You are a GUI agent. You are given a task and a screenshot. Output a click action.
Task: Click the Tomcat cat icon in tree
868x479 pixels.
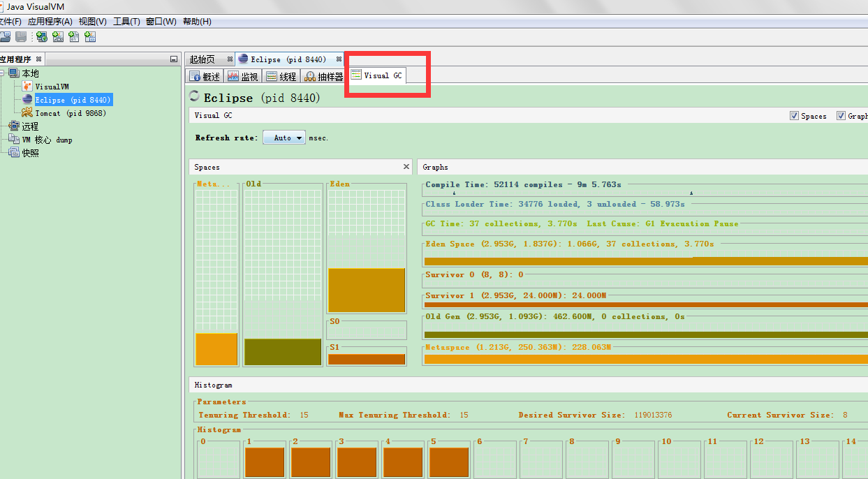[x=27, y=113]
